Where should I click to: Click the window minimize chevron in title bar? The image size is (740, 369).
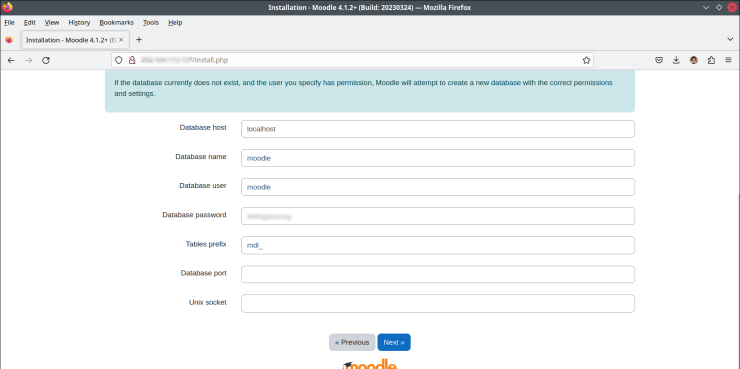click(x=706, y=7)
